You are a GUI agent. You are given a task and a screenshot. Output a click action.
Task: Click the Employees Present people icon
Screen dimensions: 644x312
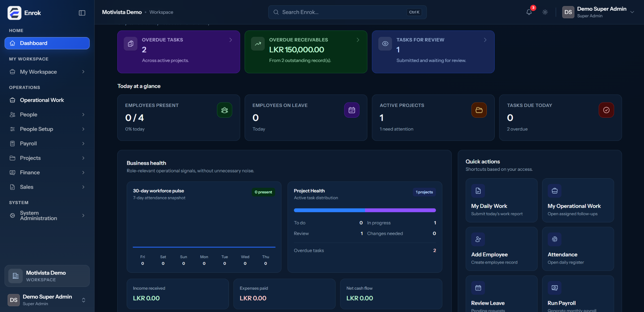(x=225, y=110)
